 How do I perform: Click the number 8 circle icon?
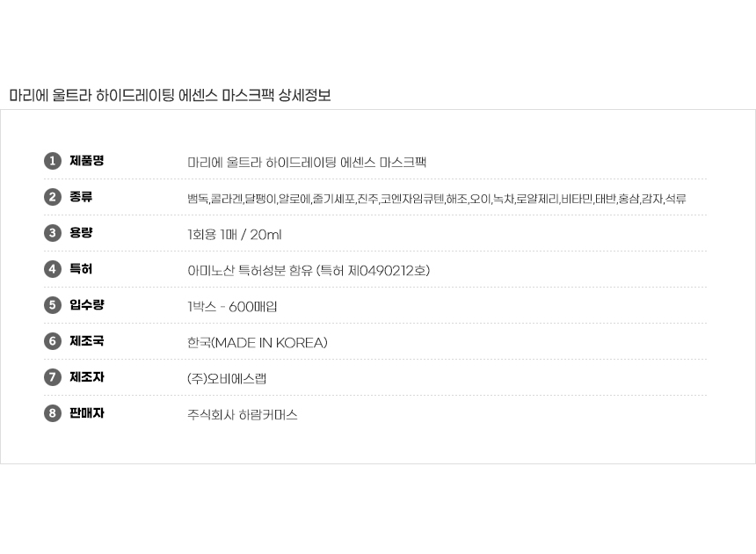coord(53,413)
